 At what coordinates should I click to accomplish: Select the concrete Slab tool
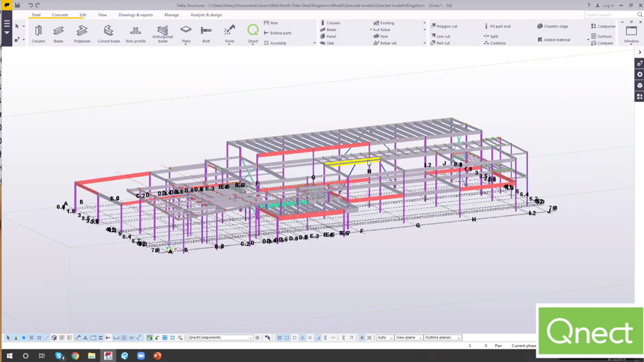pyautogui.click(x=328, y=43)
